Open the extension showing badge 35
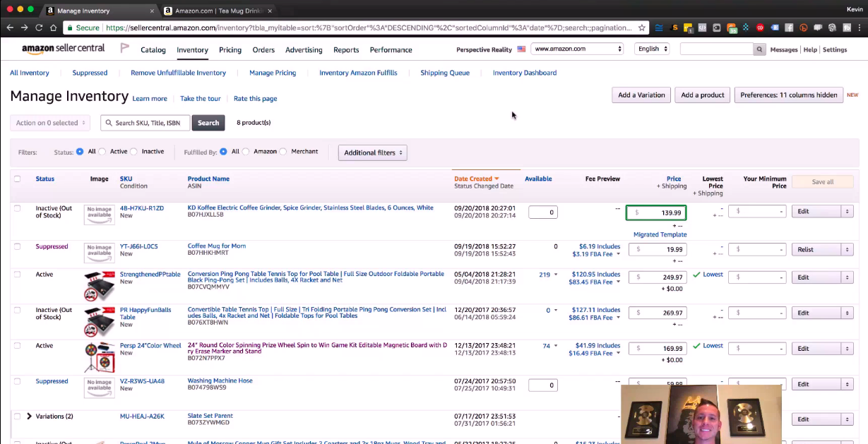The height and width of the screenshot is (444, 868). pyautogui.click(x=732, y=28)
